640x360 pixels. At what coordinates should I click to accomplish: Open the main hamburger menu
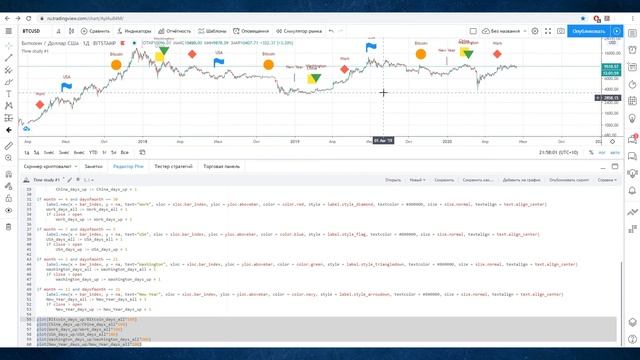tap(9, 31)
